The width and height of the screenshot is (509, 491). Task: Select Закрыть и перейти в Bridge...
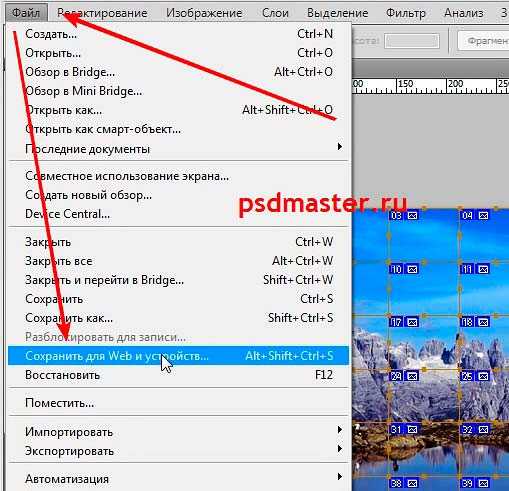178,280
